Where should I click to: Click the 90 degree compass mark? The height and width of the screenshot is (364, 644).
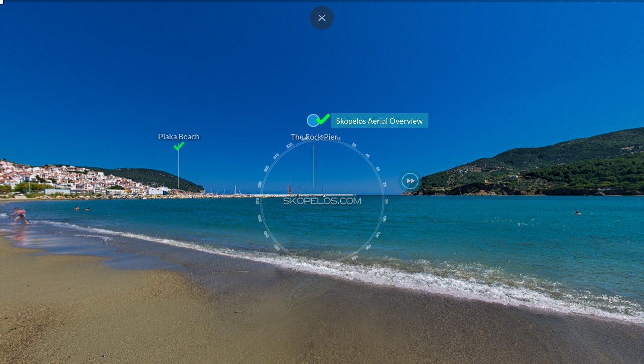[x=386, y=201]
